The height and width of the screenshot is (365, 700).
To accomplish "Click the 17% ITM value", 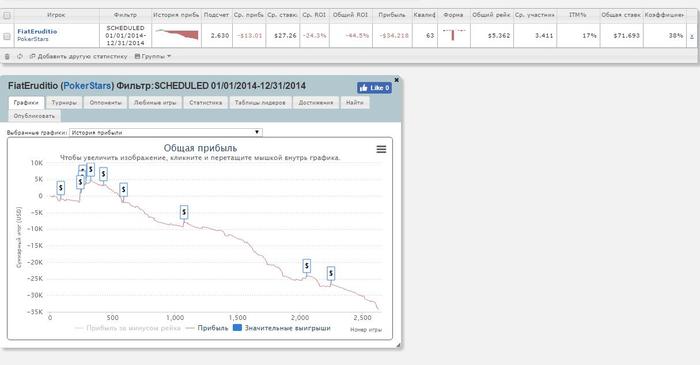I will click(x=590, y=35).
